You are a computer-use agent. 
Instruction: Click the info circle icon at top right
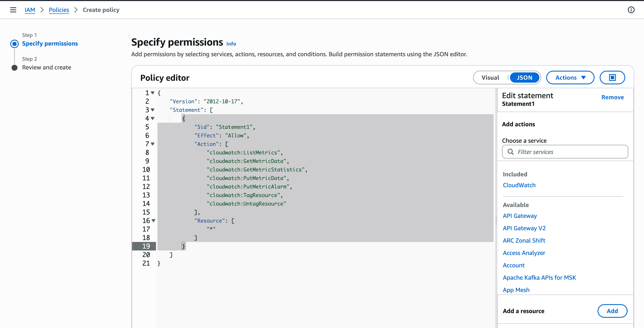pyautogui.click(x=631, y=10)
